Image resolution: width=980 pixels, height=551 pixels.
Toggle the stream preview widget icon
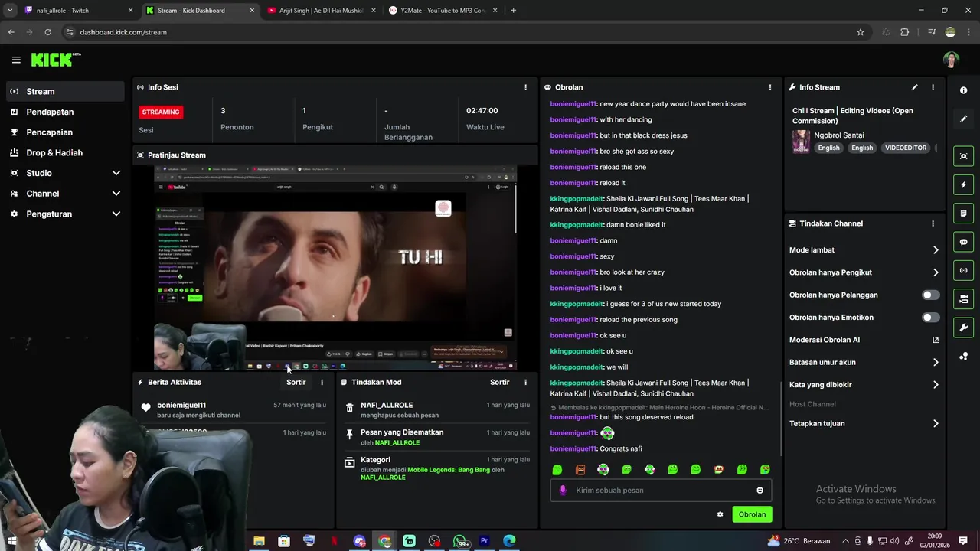point(963,156)
